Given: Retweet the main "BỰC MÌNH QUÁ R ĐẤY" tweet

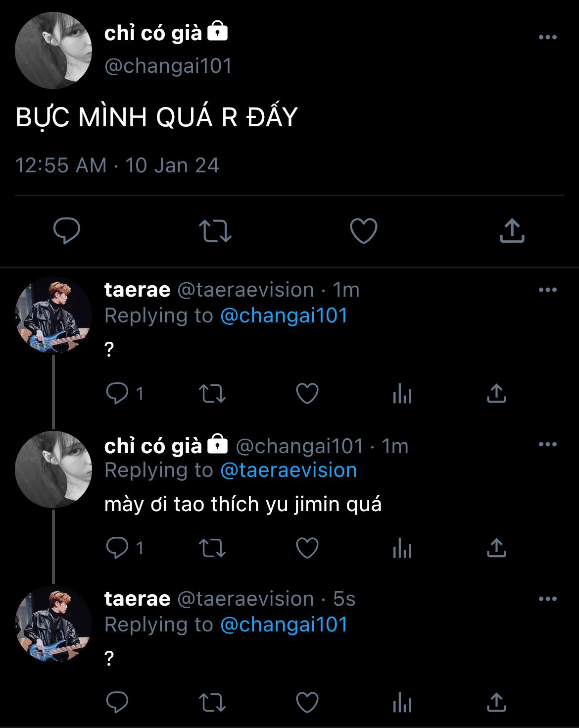Looking at the screenshot, I should coord(215,231).
